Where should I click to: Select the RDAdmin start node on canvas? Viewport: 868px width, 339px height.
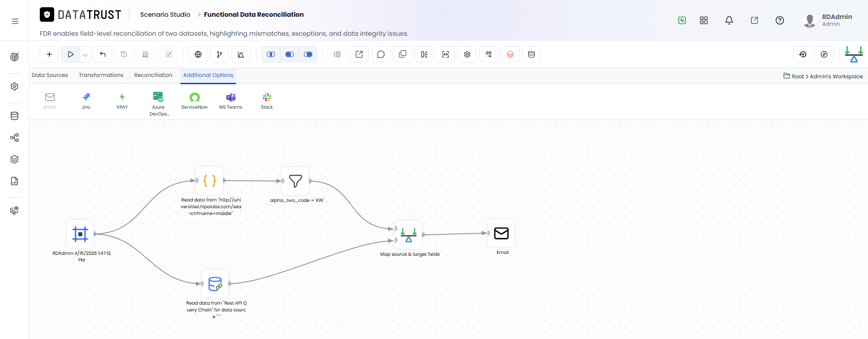80,234
